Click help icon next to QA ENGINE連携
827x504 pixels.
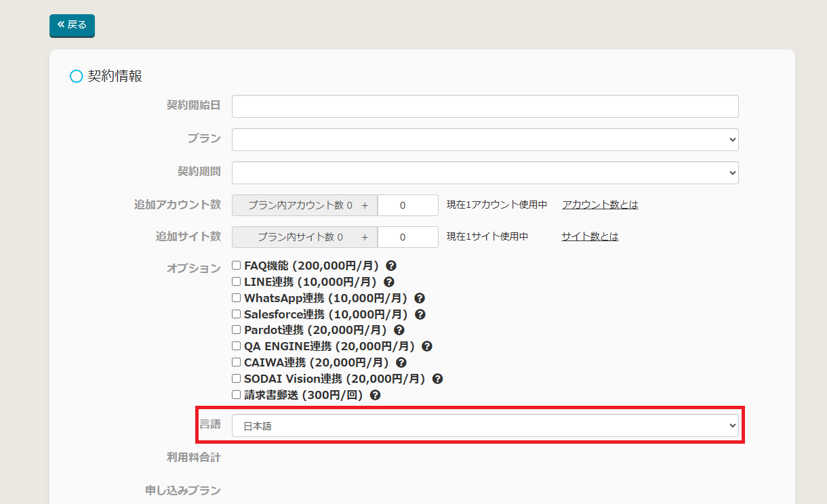click(427, 346)
